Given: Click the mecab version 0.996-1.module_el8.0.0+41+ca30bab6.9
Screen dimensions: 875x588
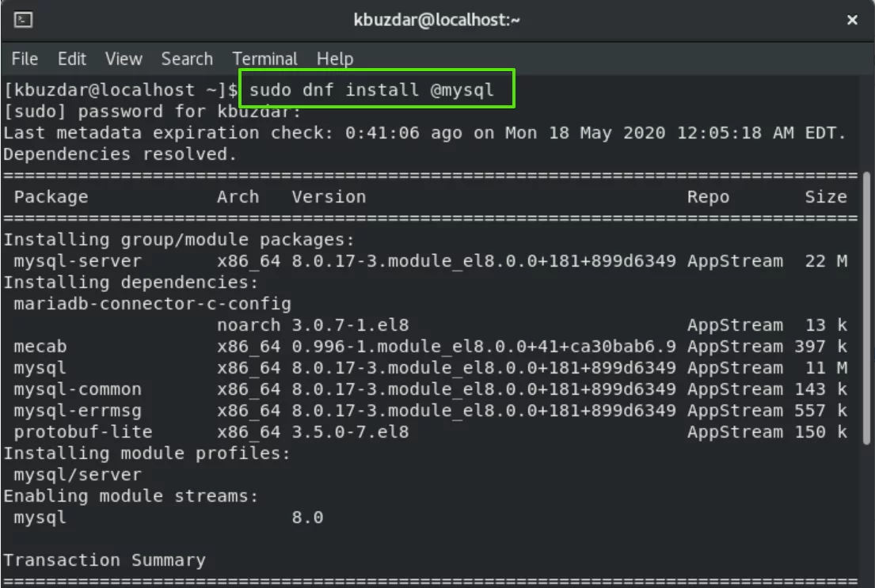Looking at the screenshot, I should point(484,347).
